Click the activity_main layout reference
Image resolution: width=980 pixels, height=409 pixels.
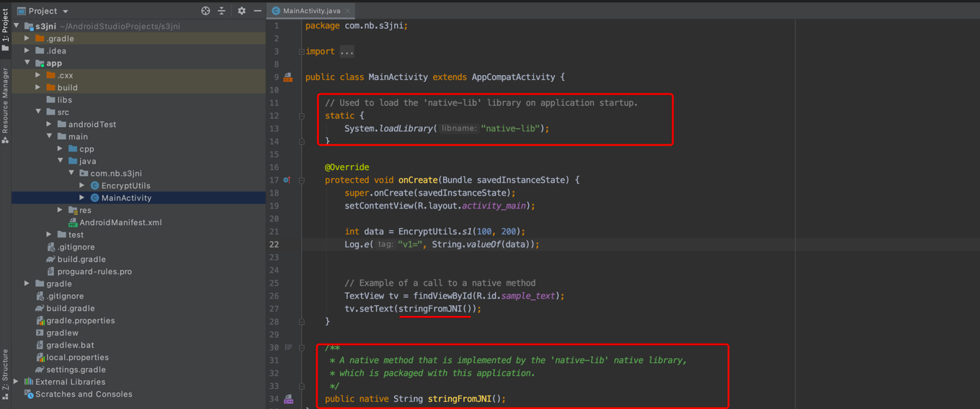coord(495,206)
